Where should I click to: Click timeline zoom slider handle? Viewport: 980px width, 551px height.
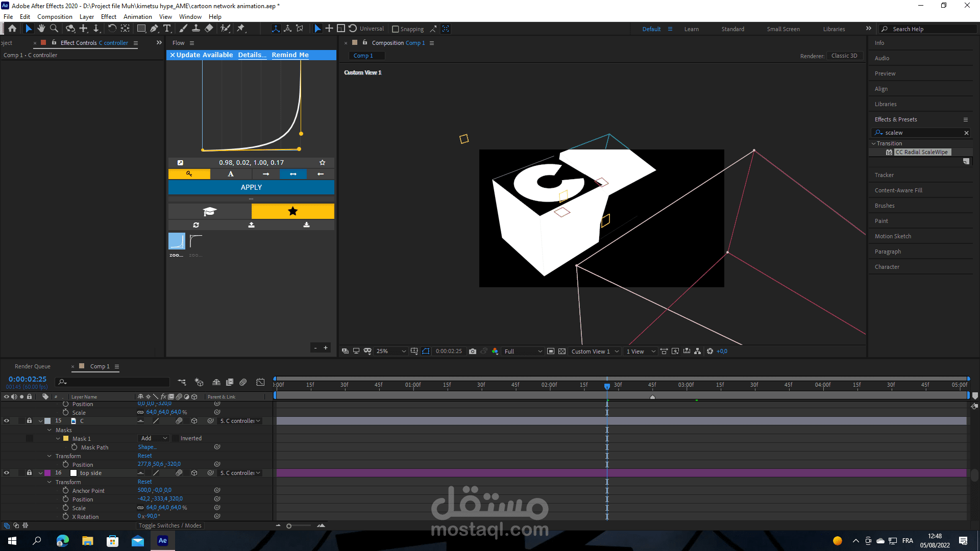point(289,526)
